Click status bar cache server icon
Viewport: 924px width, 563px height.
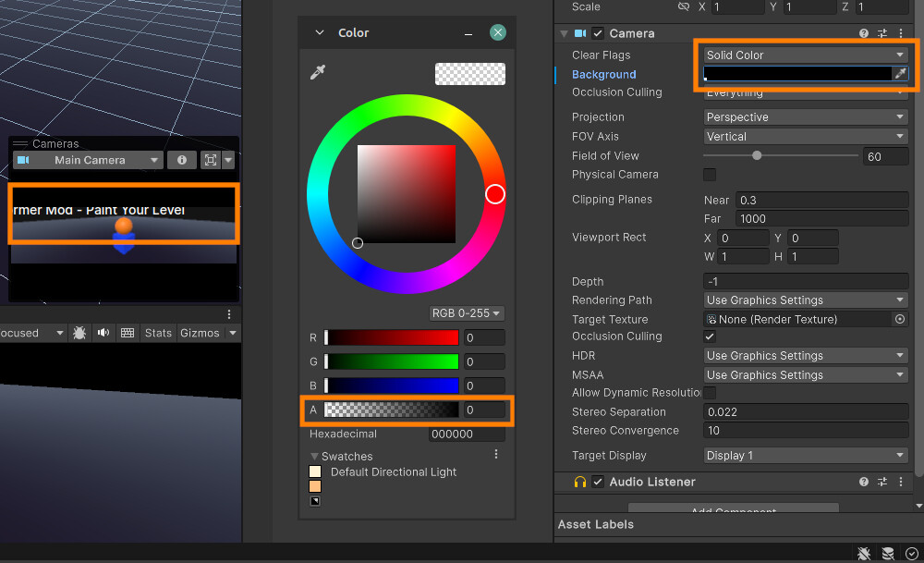887,554
